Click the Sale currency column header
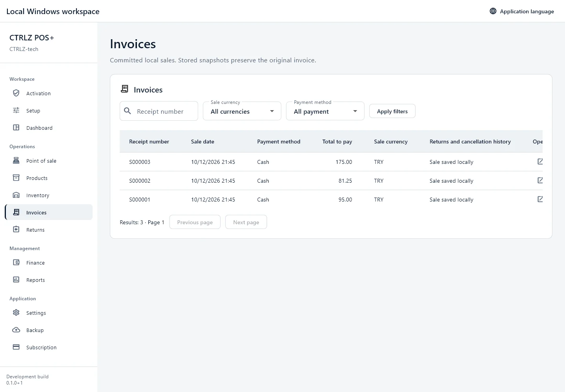 pyautogui.click(x=391, y=142)
